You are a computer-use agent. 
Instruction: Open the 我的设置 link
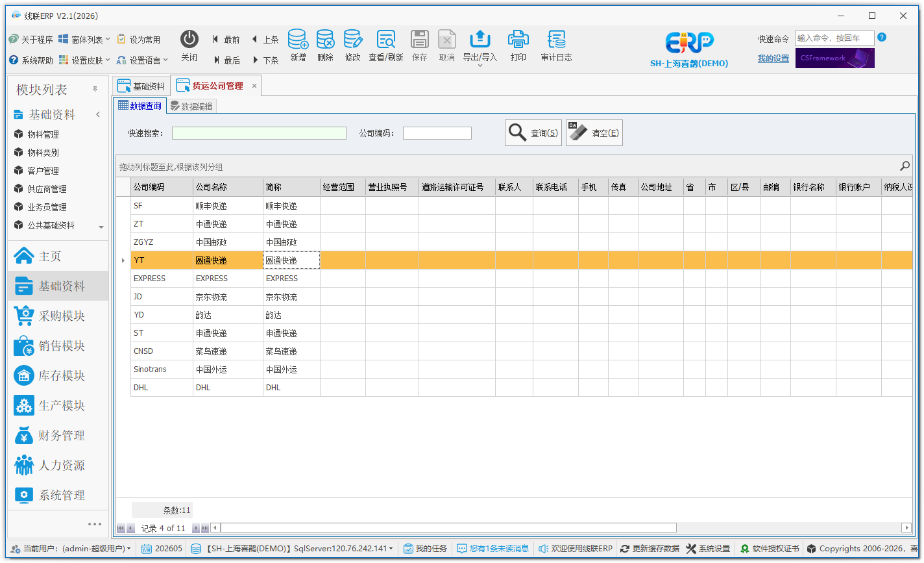tap(773, 58)
